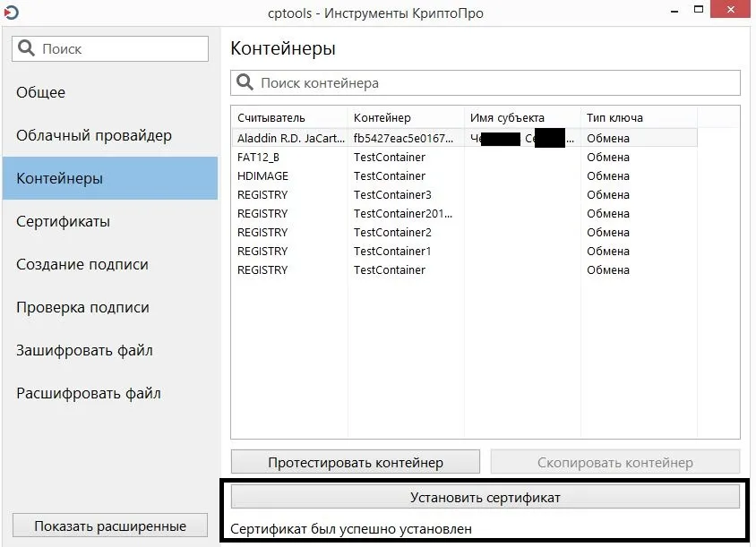Select the HDIMAGE reader row
Viewport: 756px width, 547px height.
[x=464, y=175]
